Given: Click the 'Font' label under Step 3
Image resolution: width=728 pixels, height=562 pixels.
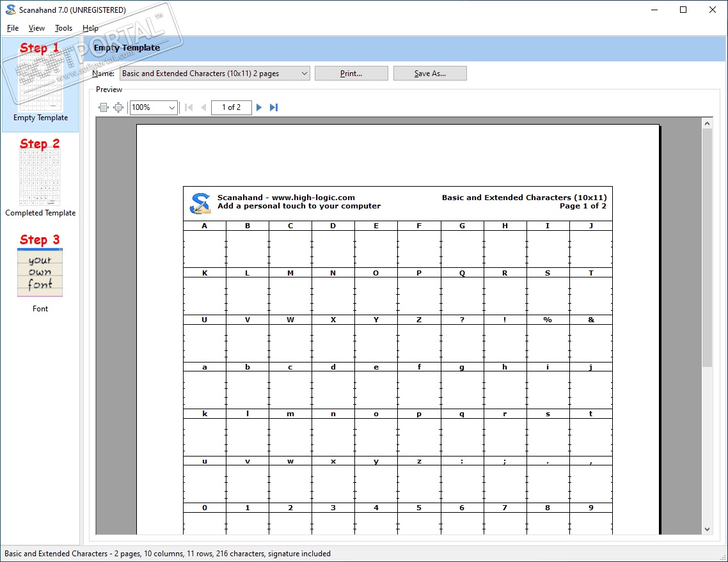Looking at the screenshot, I should click(40, 309).
